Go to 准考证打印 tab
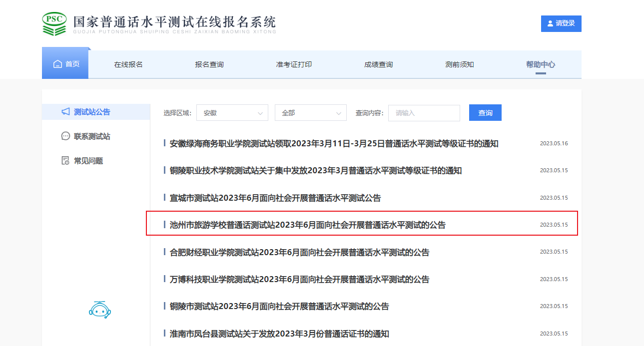Screen dimensions: 644x346 click(x=294, y=64)
